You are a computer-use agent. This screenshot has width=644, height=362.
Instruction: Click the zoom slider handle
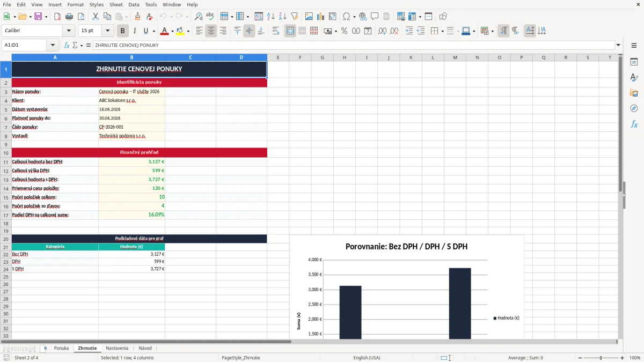pos(601,358)
